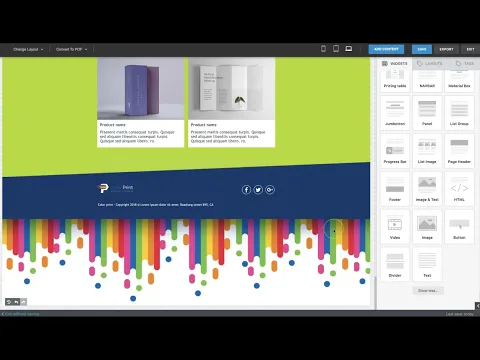Click the Twitter icon in footer

point(258,190)
